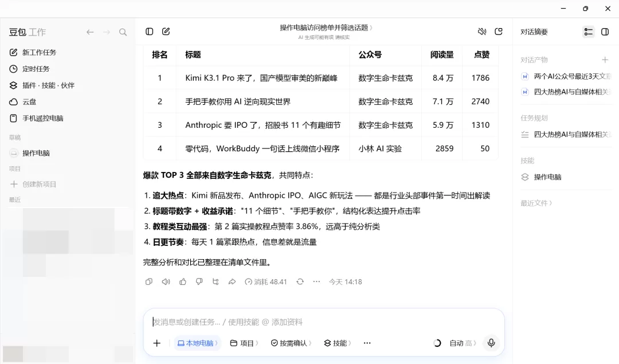Click the 公众号 column header
619x364 pixels.
pyautogui.click(x=370, y=55)
